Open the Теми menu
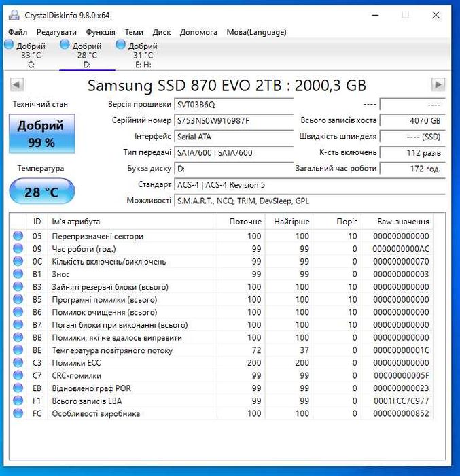Image resolution: width=460 pixels, height=476 pixels. pyautogui.click(x=134, y=32)
